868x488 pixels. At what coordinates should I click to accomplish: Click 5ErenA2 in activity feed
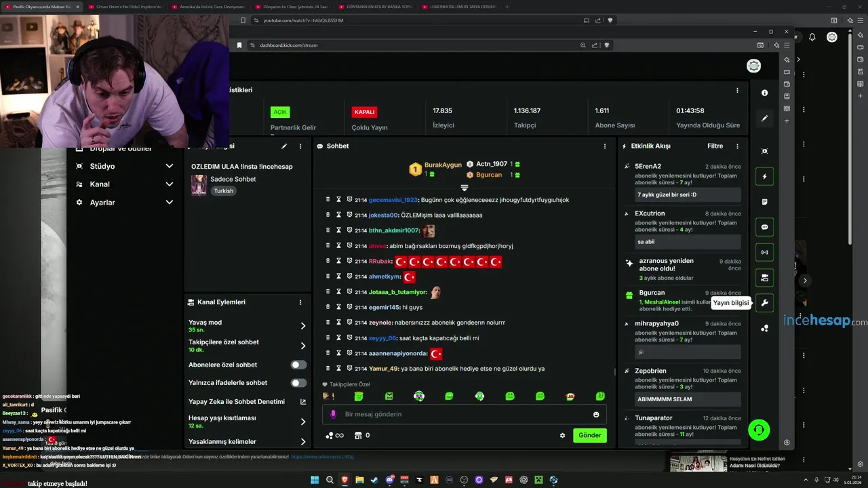[x=648, y=166]
